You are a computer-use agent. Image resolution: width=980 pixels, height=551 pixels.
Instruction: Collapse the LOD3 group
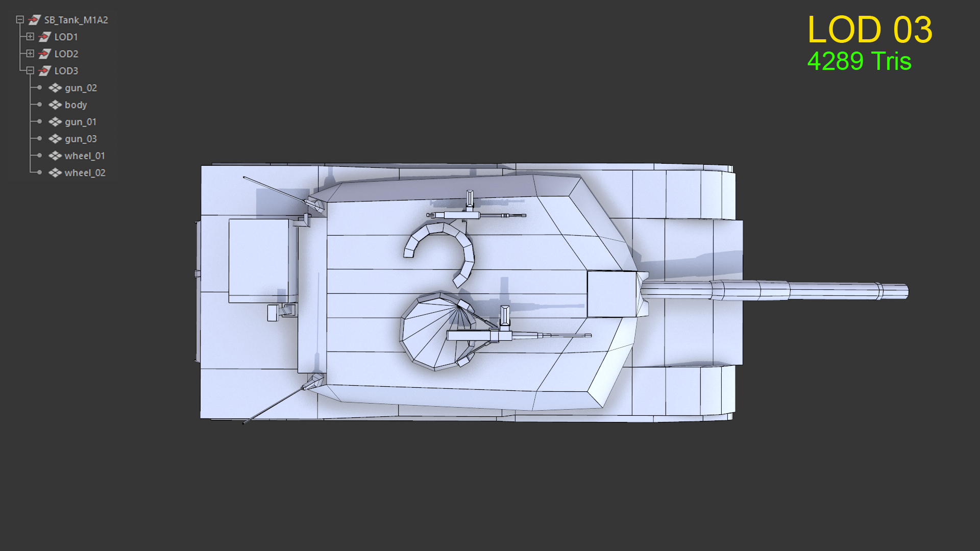[x=30, y=70]
